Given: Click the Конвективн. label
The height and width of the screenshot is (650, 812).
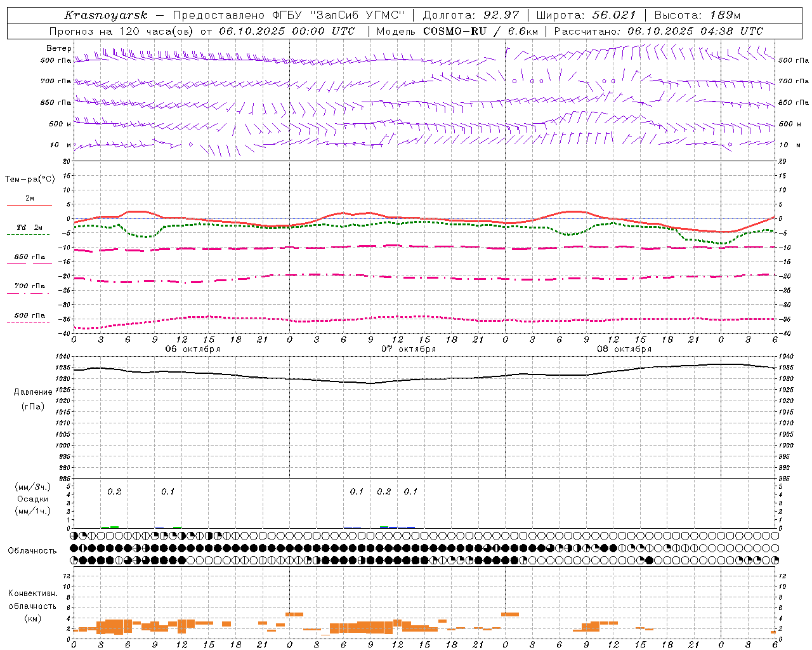Looking at the screenshot, I should point(32,594).
